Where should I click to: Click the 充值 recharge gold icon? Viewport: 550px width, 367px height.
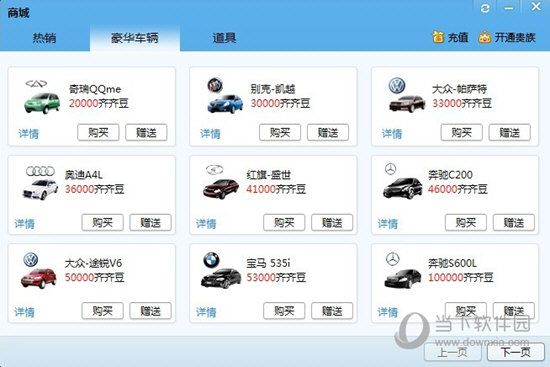(438, 37)
